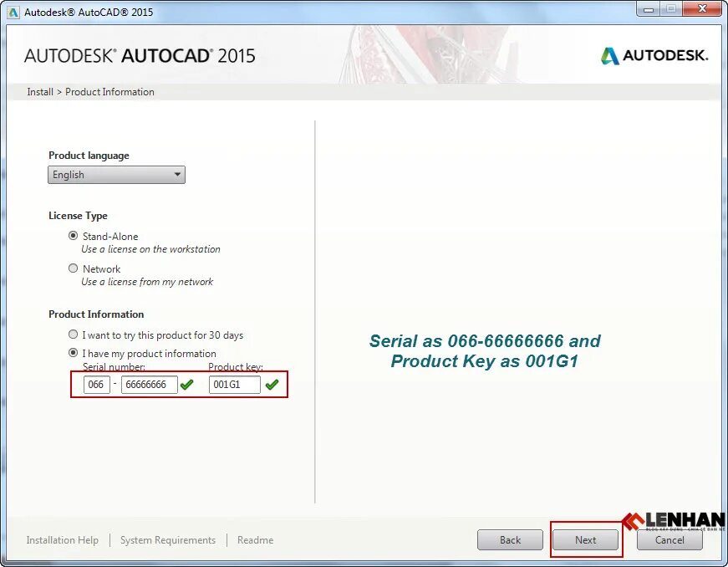Choose the 30 days trial option

[x=73, y=335]
